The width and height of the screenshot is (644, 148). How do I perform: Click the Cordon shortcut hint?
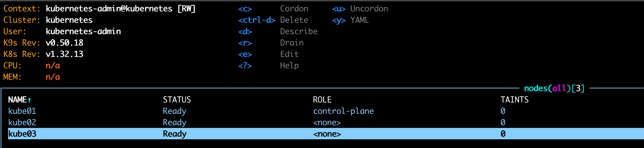[x=294, y=9]
